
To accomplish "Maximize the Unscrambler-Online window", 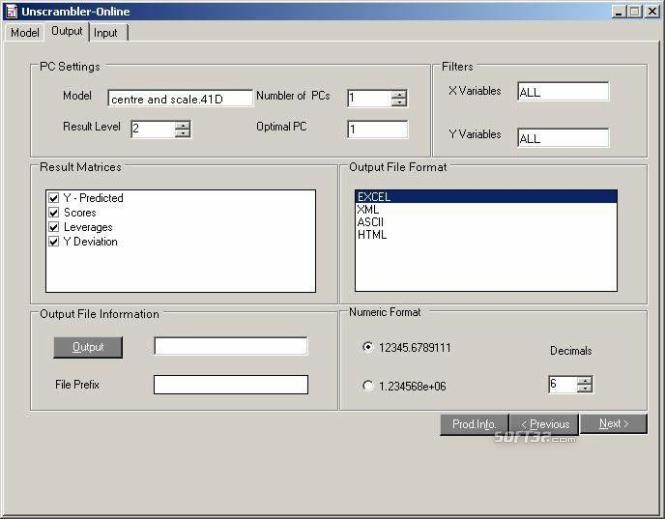I will (635, 11).
